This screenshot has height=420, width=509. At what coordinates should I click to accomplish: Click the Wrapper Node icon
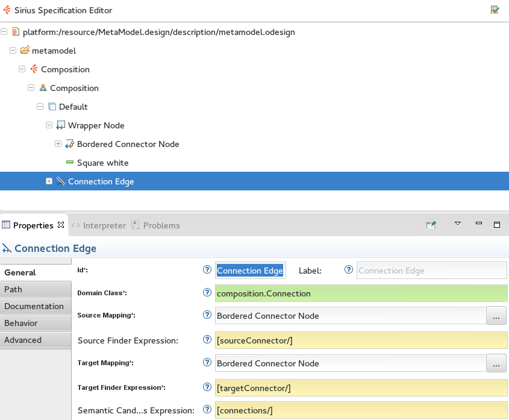[x=61, y=125]
